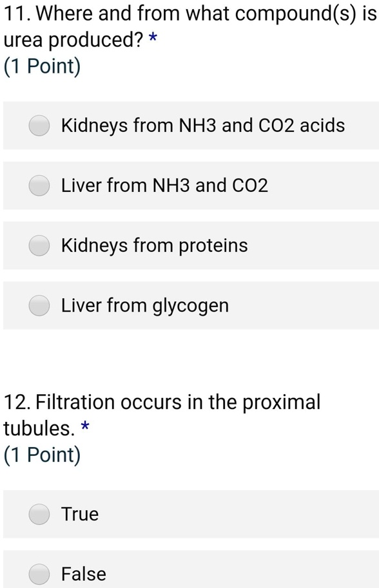This screenshot has height=588, width=379.
Task: Click the 'False' answer row under question 12
Action: [x=189, y=573]
